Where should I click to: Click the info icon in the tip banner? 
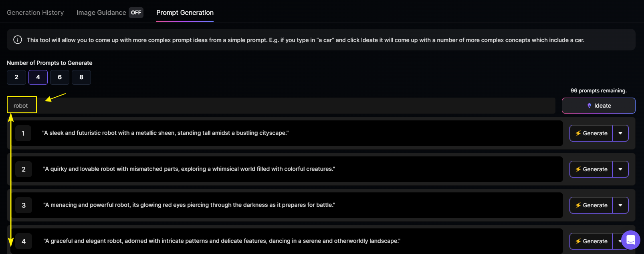pos(18,40)
